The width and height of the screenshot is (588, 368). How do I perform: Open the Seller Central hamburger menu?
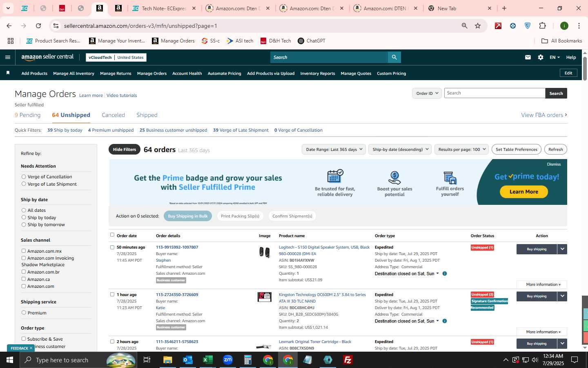click(x=7, y=57)
